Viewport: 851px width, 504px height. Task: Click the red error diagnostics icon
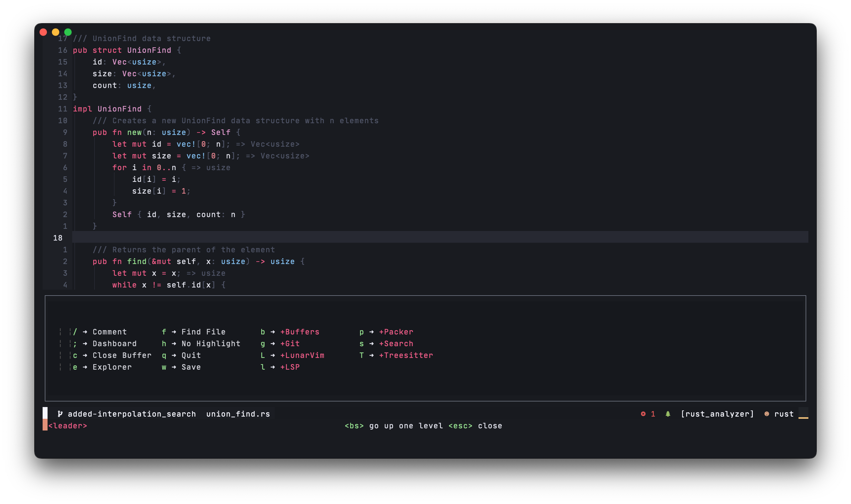(x=643, y=414)
